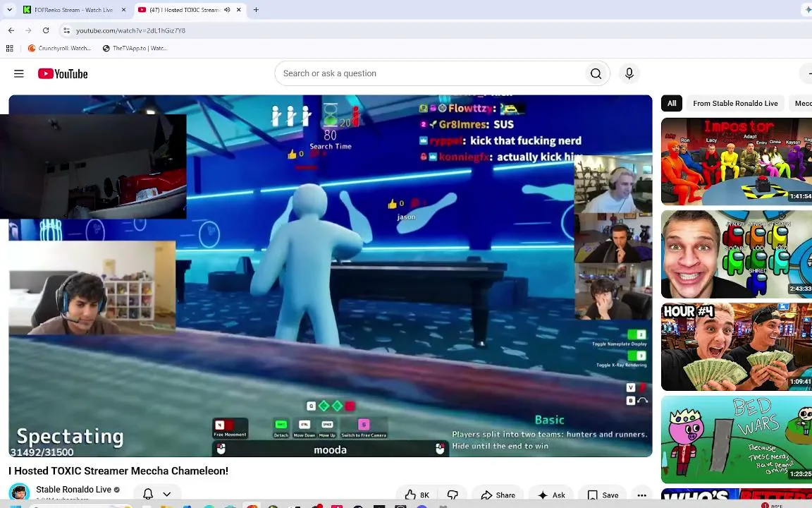Select the All filter chip

[x=672, y=103]
